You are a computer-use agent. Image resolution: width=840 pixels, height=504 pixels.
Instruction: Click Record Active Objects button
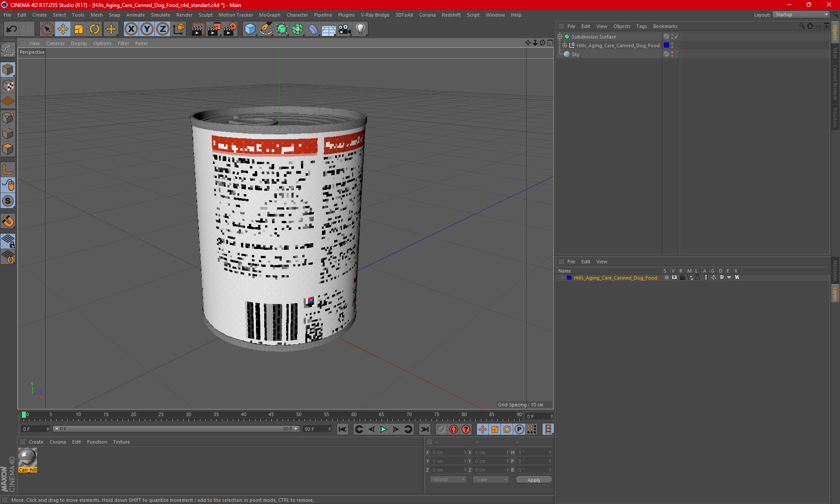pyautogui.click(x=441, y=429)
